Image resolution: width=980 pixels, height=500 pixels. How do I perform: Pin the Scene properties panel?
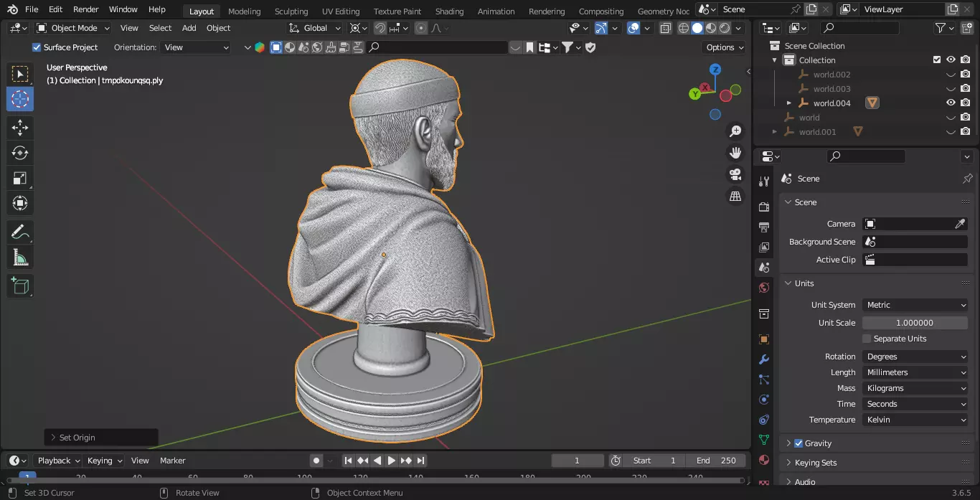pyautogui.click(x=967, y=179)
